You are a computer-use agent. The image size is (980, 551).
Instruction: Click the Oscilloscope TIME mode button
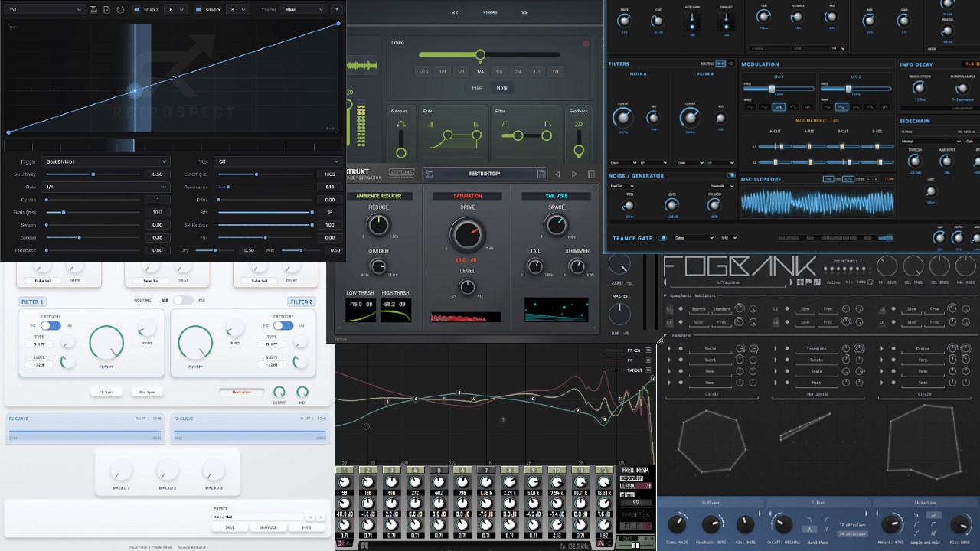click(x=828, y=179)
